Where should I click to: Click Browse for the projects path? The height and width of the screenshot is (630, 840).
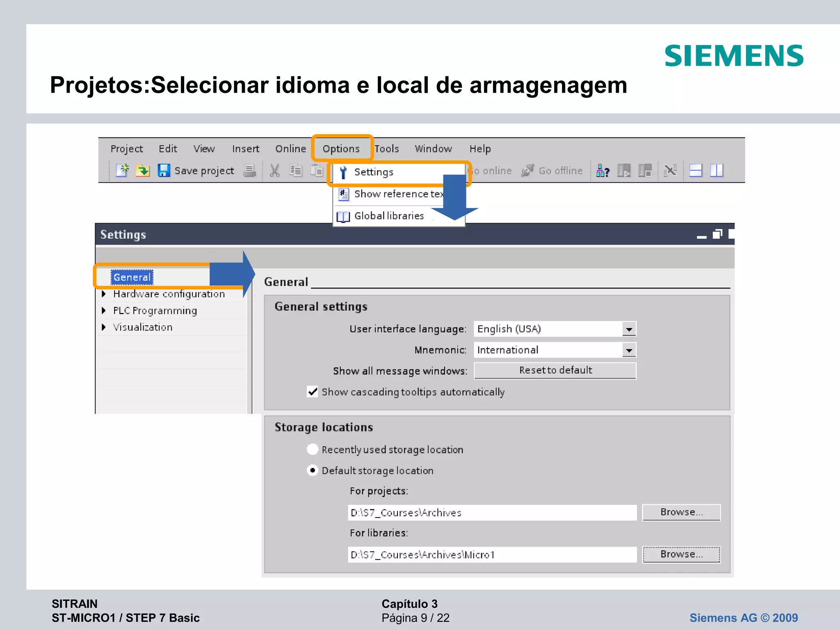(681, 512)
